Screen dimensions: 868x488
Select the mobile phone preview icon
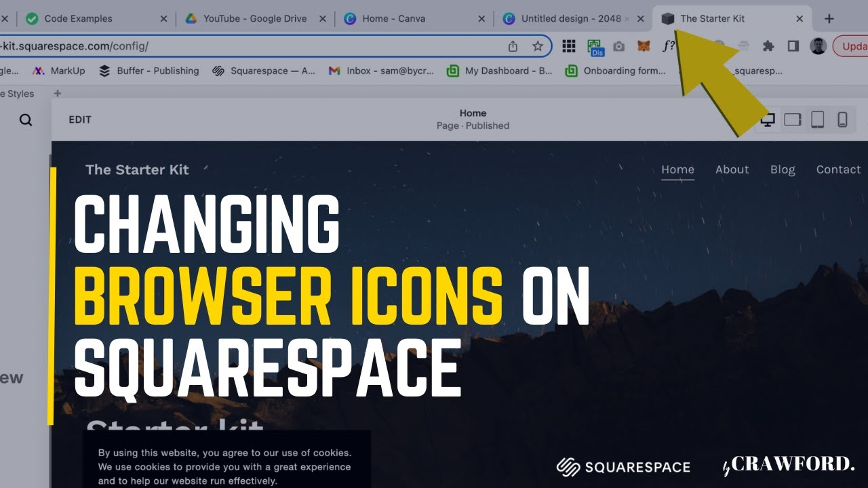(x=842, y=120)
